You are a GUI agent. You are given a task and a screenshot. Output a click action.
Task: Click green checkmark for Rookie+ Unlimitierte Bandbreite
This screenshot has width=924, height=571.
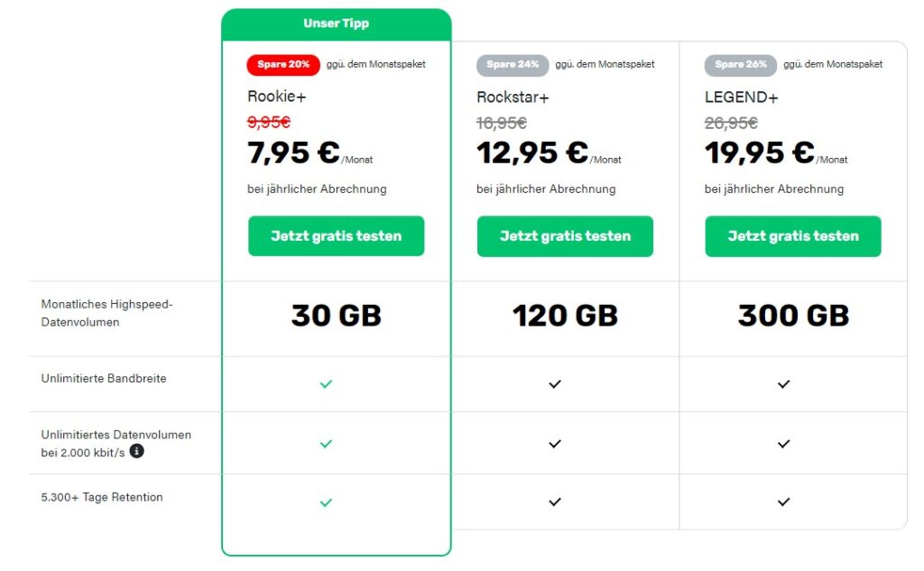(x=326, y=384)
